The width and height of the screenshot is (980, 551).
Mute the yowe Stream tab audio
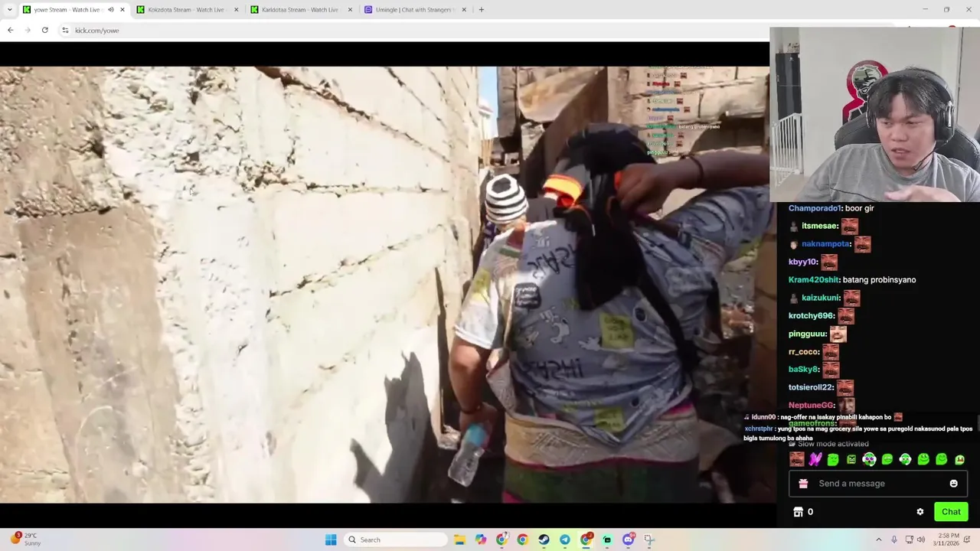[110, 10]
